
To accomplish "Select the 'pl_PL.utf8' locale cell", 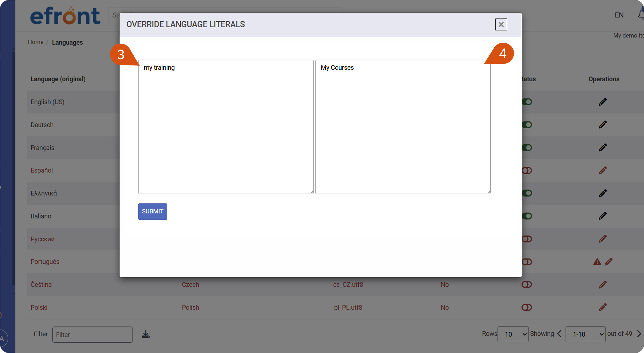I will [348, 307].
